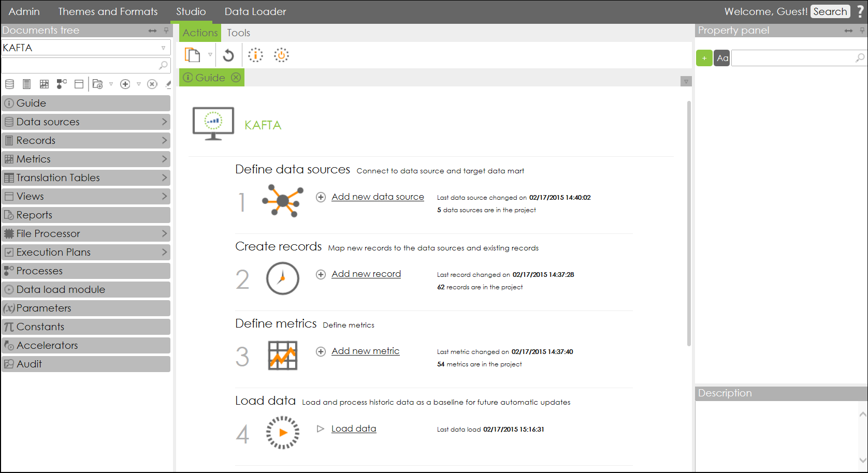Toggle the pin on the Documents tree panel

(166, 31)
